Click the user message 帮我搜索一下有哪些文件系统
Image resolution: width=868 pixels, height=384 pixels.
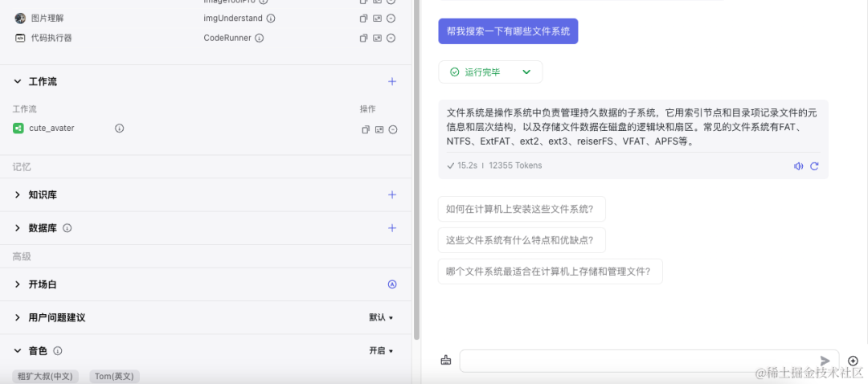point(508,31)
